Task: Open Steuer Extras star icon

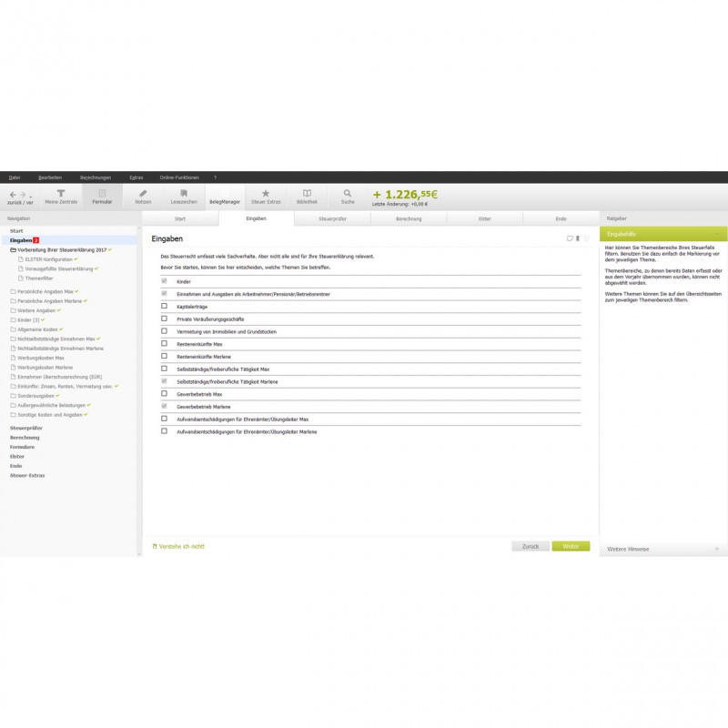Action: [x=266, y=197]
